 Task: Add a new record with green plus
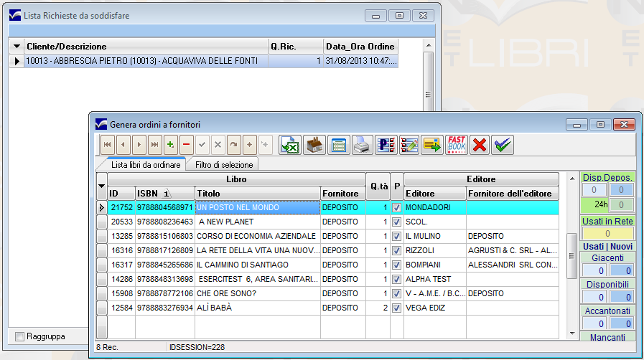pyautogui.click(x=170, y=145)
